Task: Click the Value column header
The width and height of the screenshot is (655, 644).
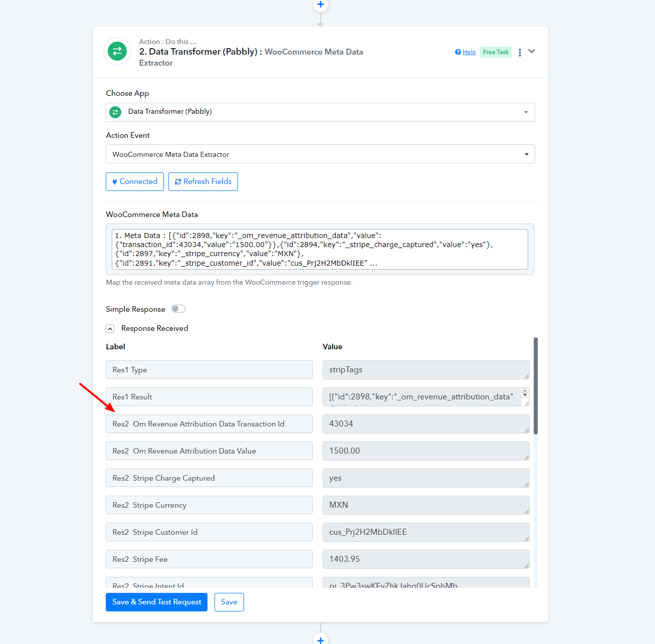Action: pyautogui.click(x=332, y=347)
